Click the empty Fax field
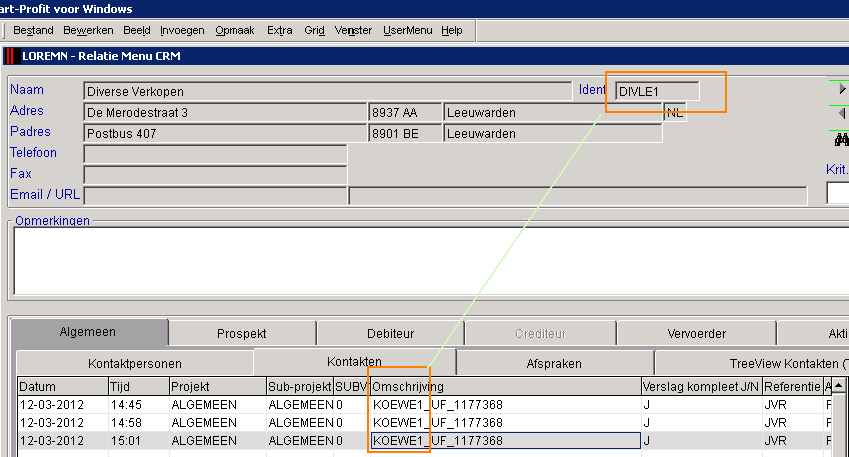 coord(215,175)
